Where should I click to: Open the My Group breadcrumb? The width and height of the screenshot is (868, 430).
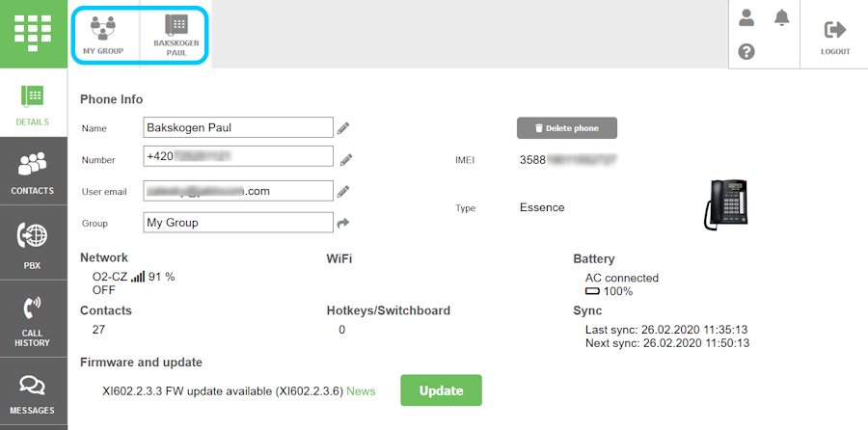click(x=103, y=35)
